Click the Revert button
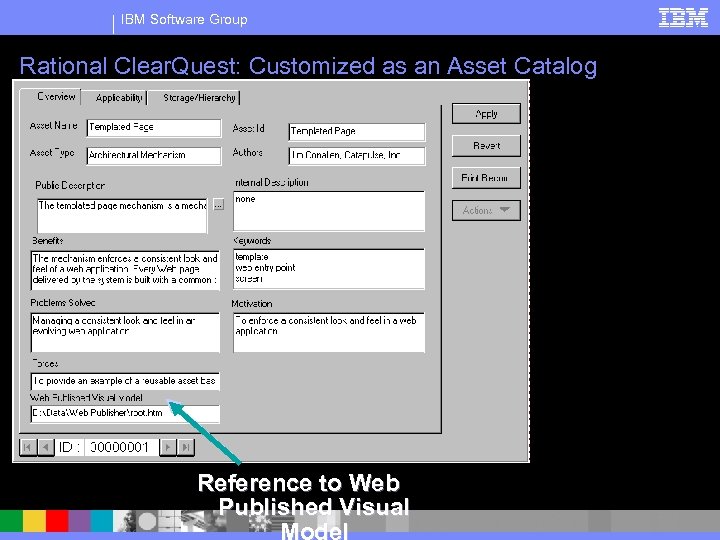This screenshot has height=540, width=720. click(x=486, y=146)
